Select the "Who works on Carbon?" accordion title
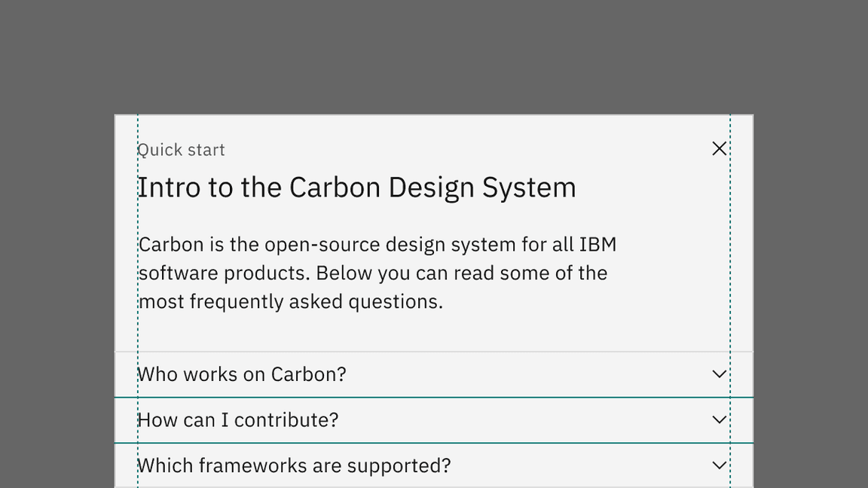868x488 pixels. coord(242,374)
